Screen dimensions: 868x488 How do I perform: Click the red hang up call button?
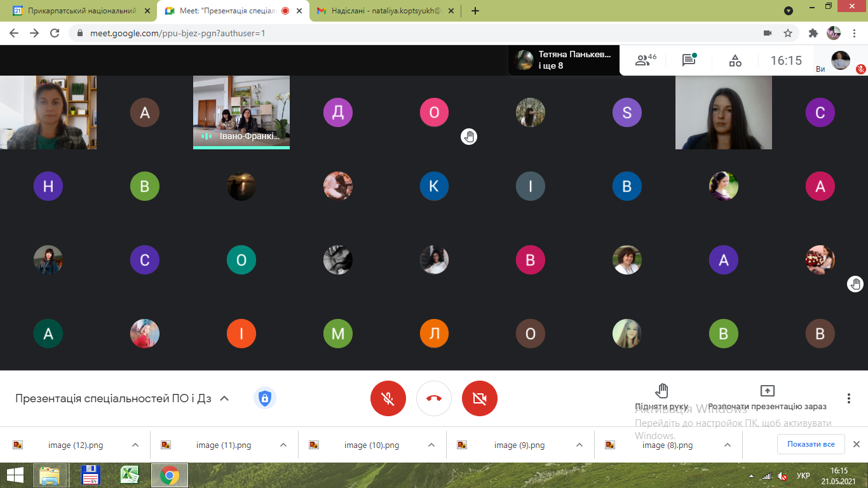(x=434, y=398)
